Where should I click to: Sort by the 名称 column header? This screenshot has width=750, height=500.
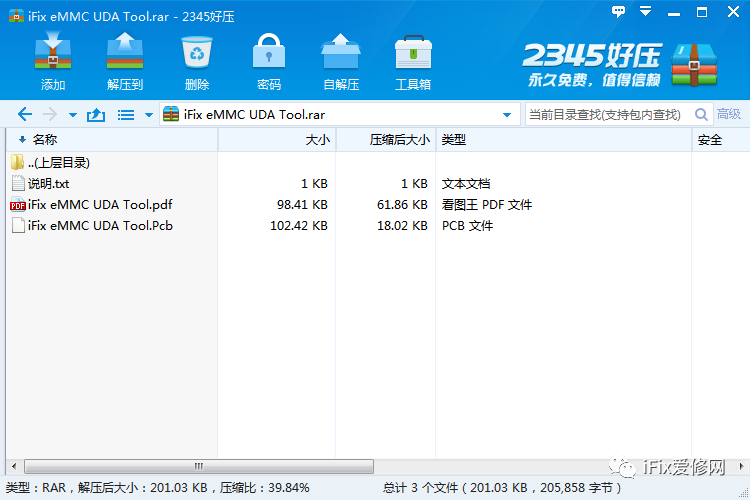click(112, 140)
